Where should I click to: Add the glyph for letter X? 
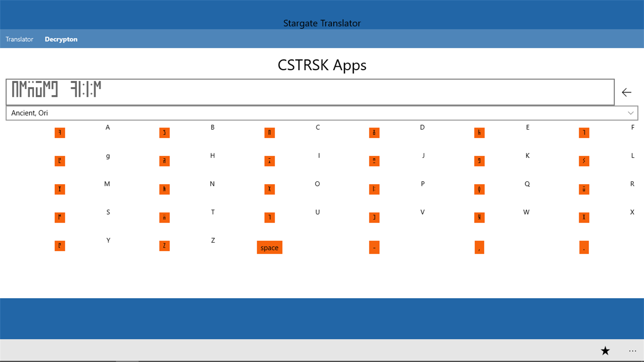pos(584,218)
